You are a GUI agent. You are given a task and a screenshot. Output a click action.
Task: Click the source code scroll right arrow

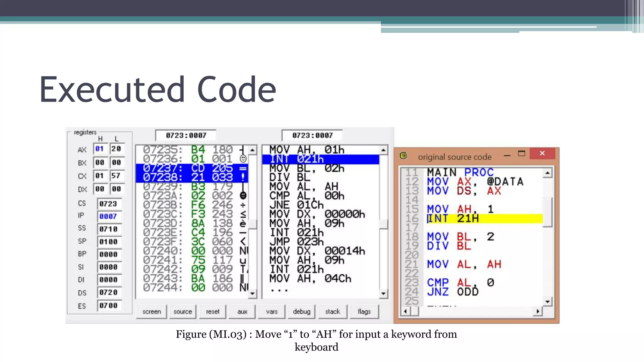pos(538,311)
